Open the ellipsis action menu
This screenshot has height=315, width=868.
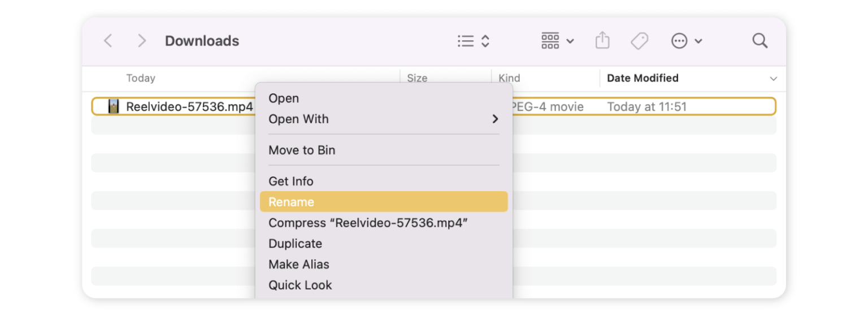[686, 41]
